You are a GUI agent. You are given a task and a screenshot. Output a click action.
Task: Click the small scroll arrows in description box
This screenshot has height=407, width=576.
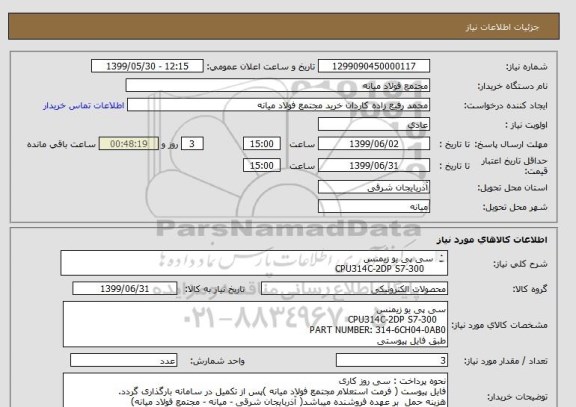(x=441, y=258)
